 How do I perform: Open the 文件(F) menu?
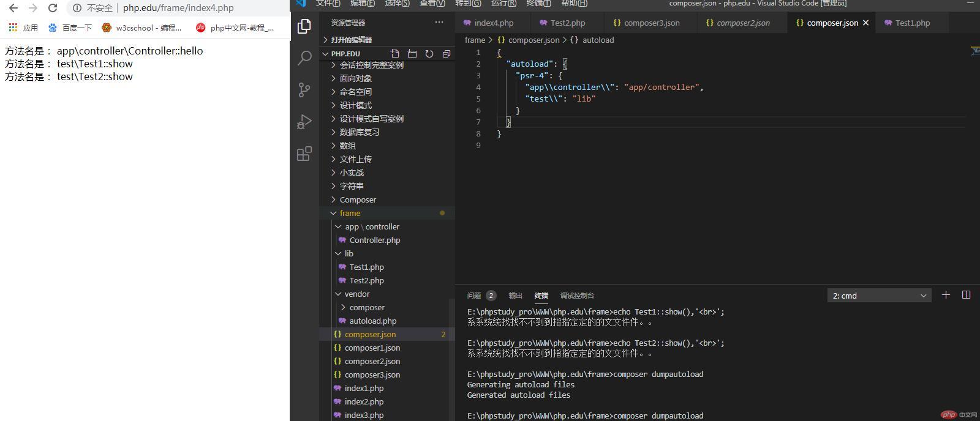point(328,3)
